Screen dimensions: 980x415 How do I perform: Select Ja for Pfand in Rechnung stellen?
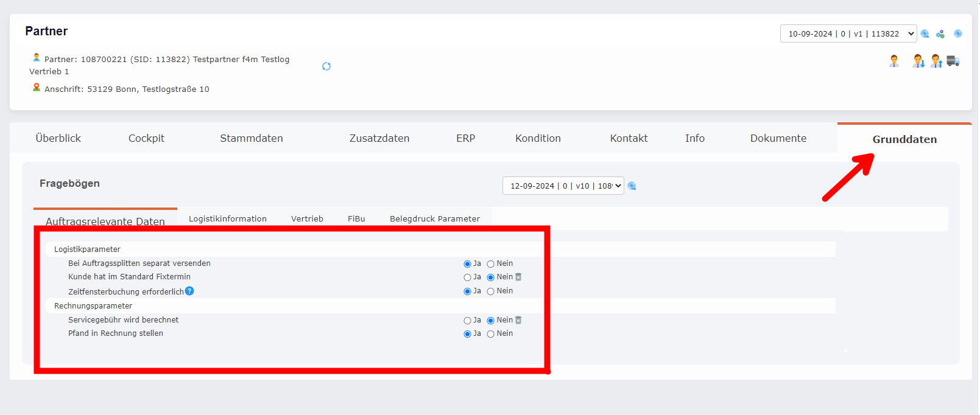[x=467, y=334]
